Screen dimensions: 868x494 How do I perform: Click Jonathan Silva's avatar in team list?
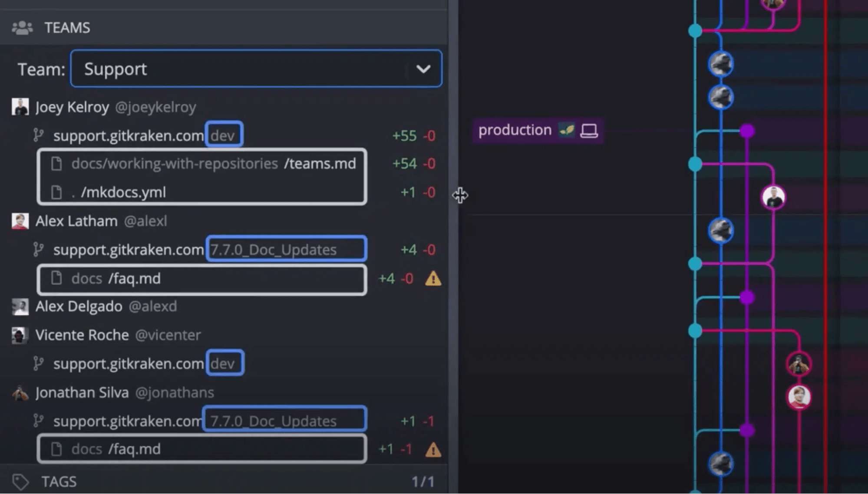click(20, 393)
